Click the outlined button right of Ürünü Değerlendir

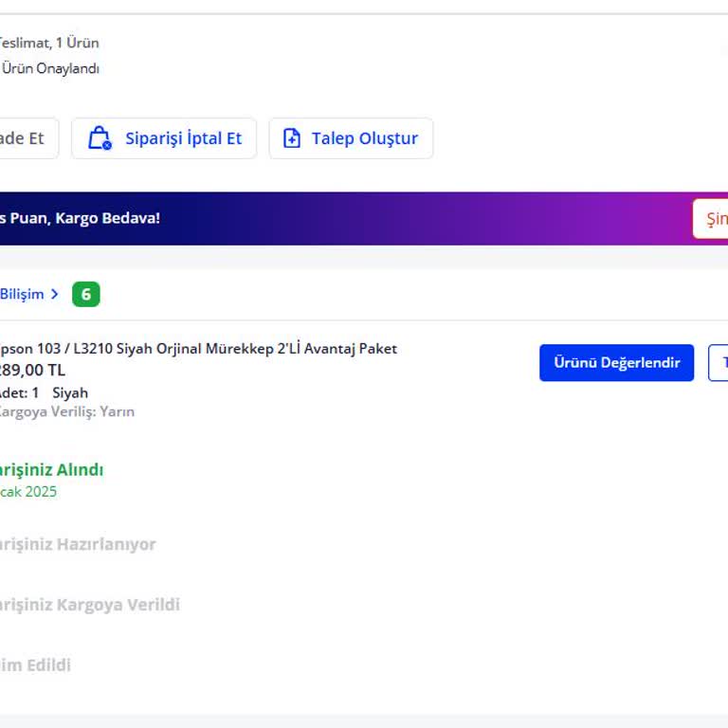pos(718,363)
